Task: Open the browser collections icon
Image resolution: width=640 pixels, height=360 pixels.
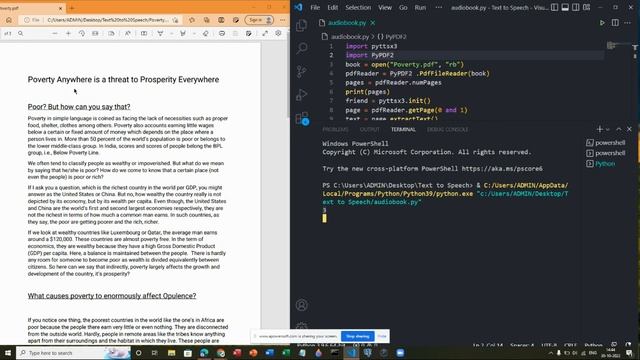Action: (x=207, y=20)
